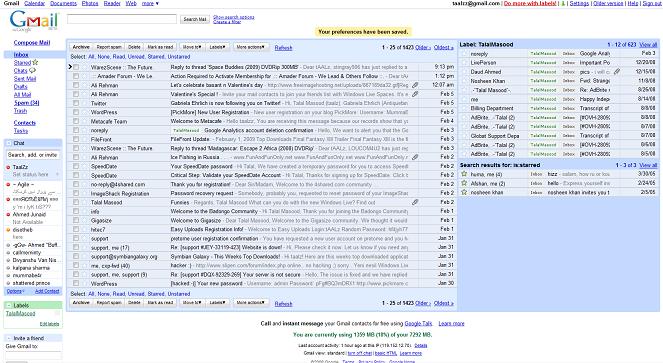Open the Spam (34) folder

27,103
